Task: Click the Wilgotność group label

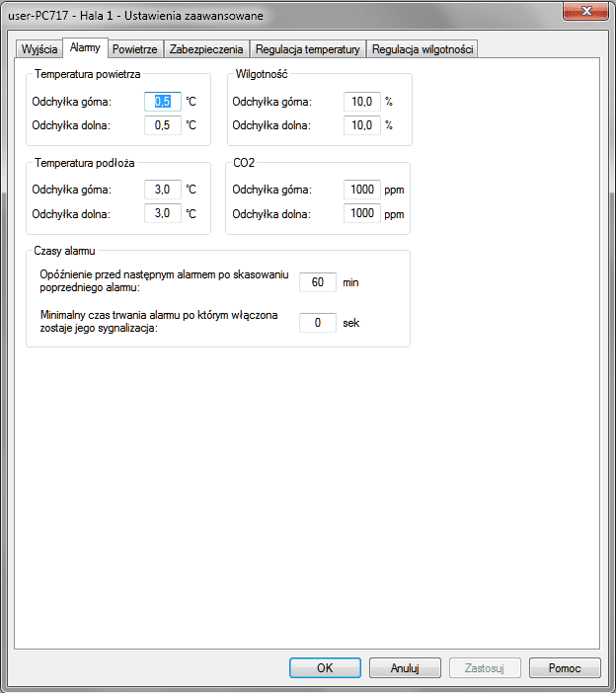Action: coord(262,74)
